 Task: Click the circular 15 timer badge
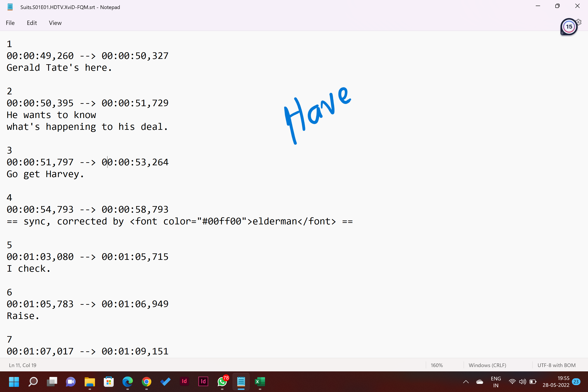[x=569, y=27]
